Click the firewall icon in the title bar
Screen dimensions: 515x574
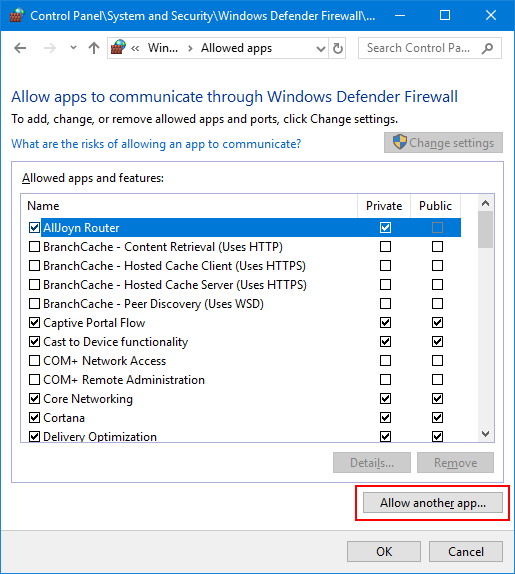(16, 15)
